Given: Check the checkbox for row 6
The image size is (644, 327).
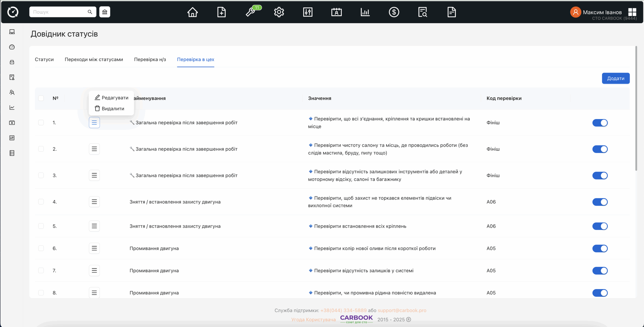Looking at the screenshot, I should pos(41,248).
